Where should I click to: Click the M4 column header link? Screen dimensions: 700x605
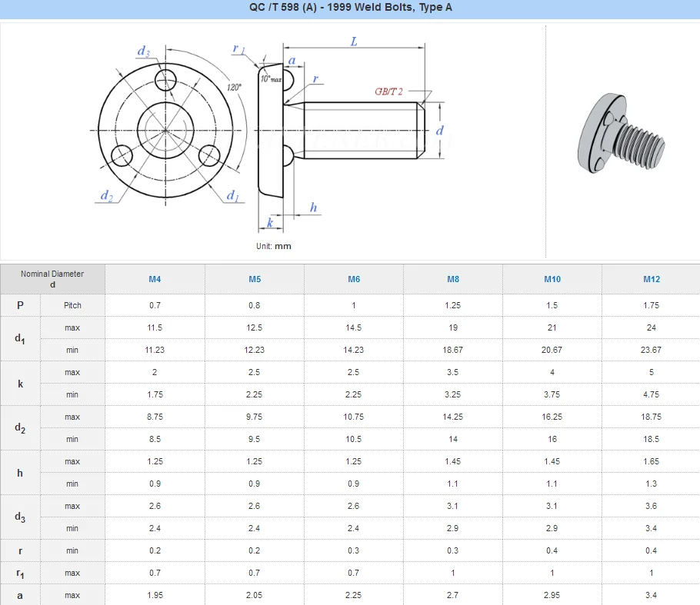pos(155,279)
